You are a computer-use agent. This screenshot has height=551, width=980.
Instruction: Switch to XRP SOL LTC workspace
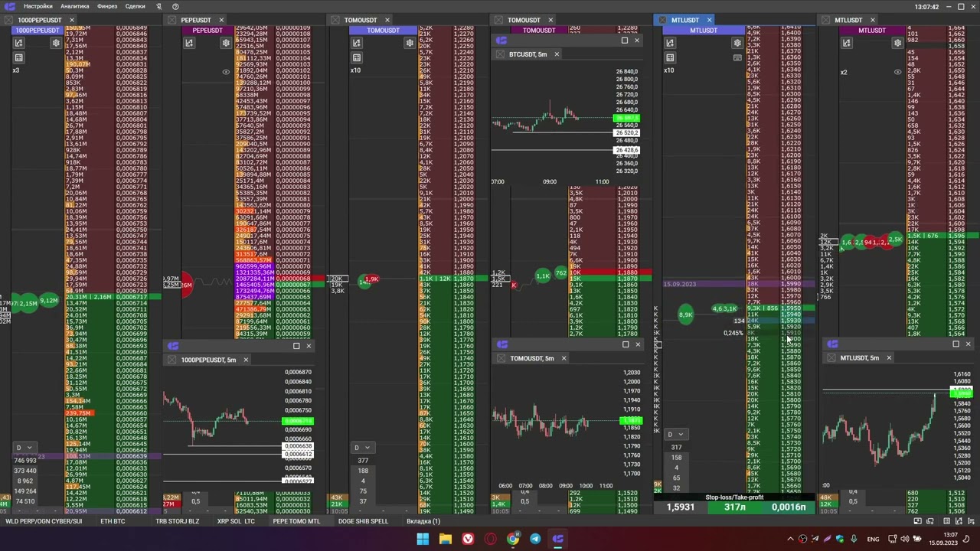point(236,521)
